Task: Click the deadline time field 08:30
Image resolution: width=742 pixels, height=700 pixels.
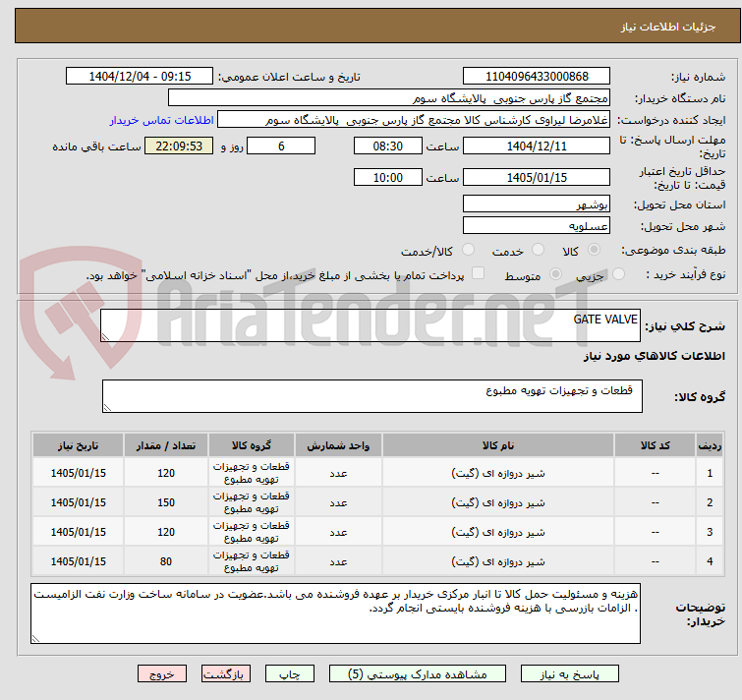Action: tap(387, 146)
